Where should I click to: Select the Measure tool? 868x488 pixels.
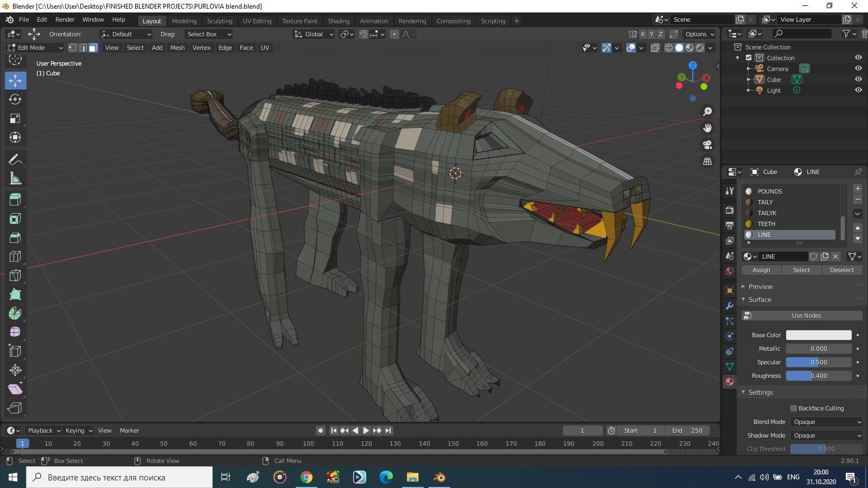point(15,178)
